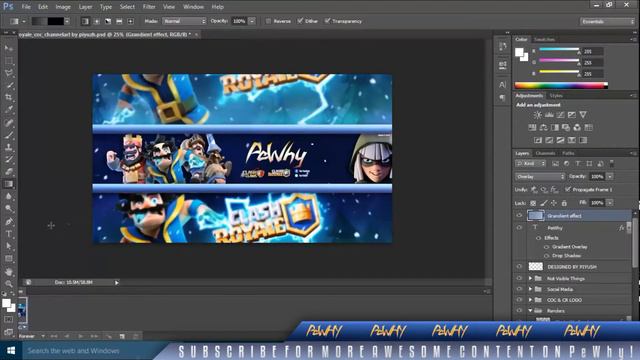Switch to the Channels tab
The height and width of the screenshot is (360, 640).
(545, 153)
